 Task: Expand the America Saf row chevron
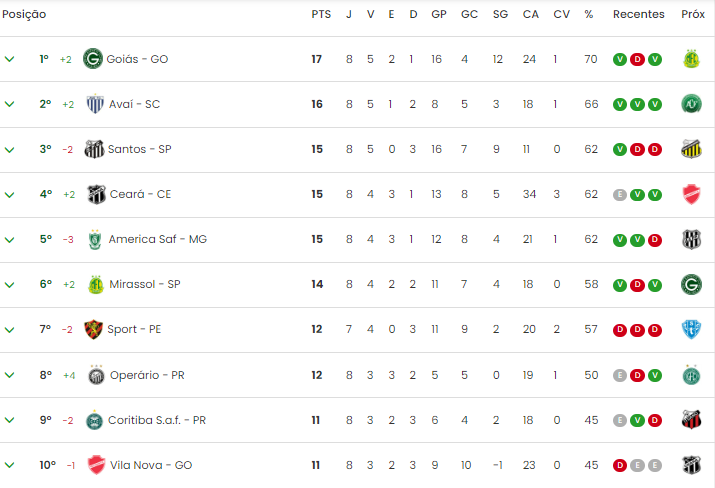[9, 239]
